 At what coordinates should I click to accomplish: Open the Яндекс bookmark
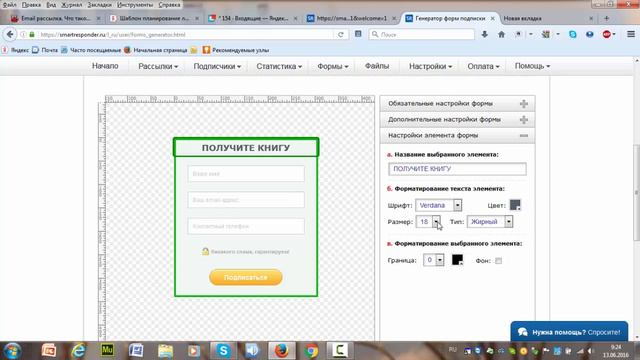(16, 50)
